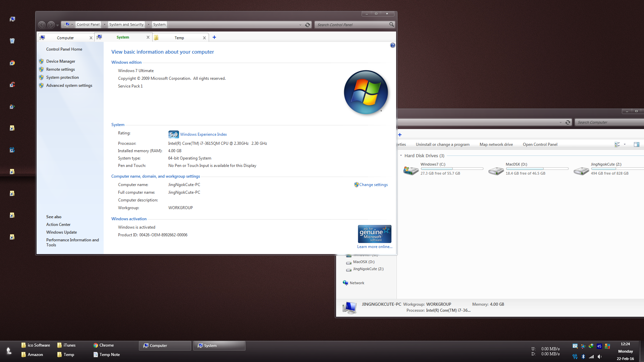Switch to the Temp tab
The height and width of the screenshot is (362, 644).
pyautogui.click(x=179, y=38)
